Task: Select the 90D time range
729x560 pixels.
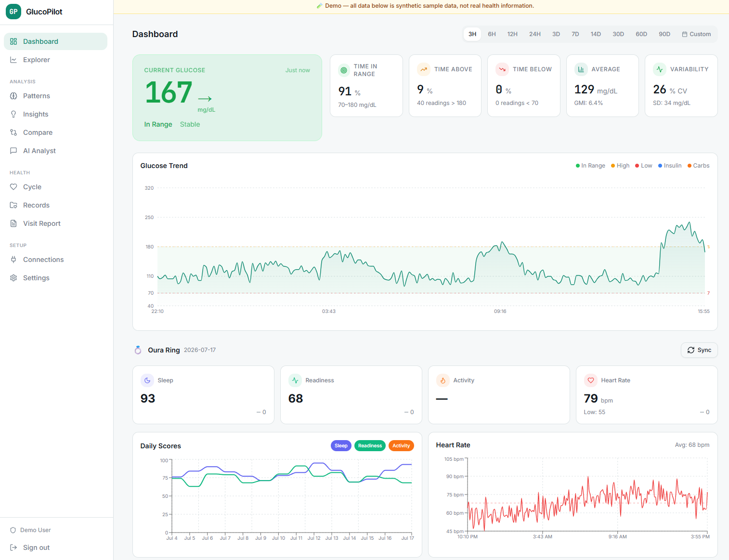Action: click(664, 34)
